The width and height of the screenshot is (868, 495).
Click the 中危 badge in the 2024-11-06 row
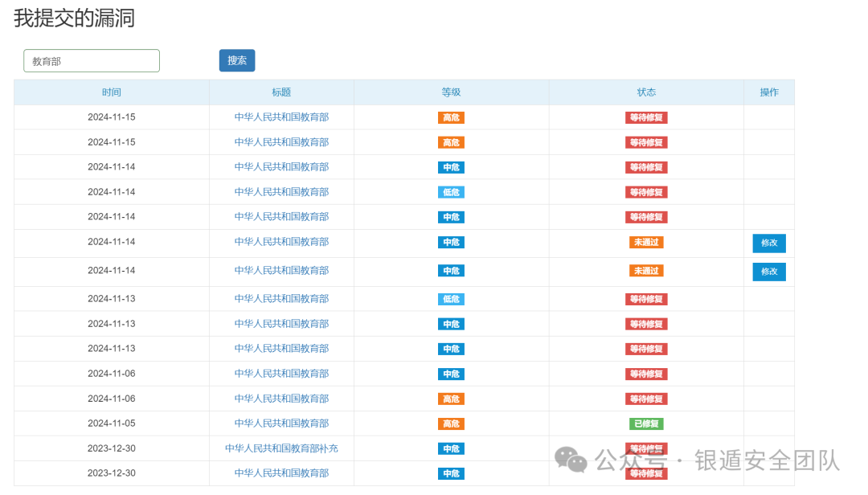pos(451,374)
